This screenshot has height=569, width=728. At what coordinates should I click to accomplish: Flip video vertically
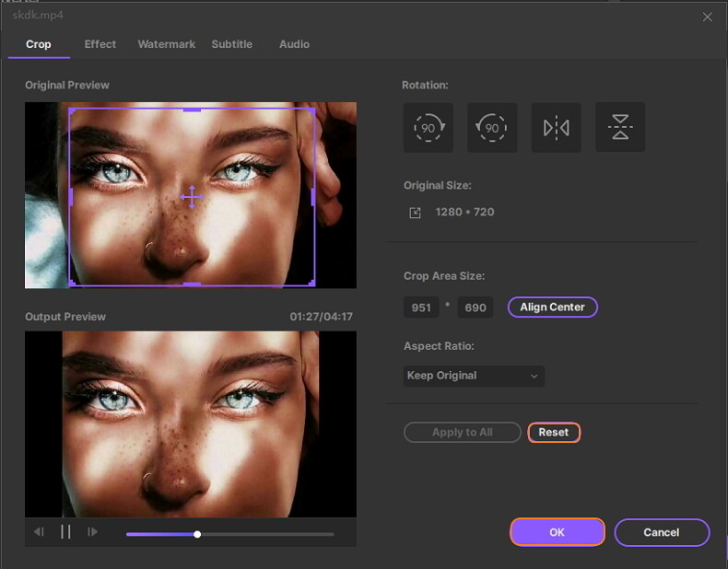pos(620,127)
